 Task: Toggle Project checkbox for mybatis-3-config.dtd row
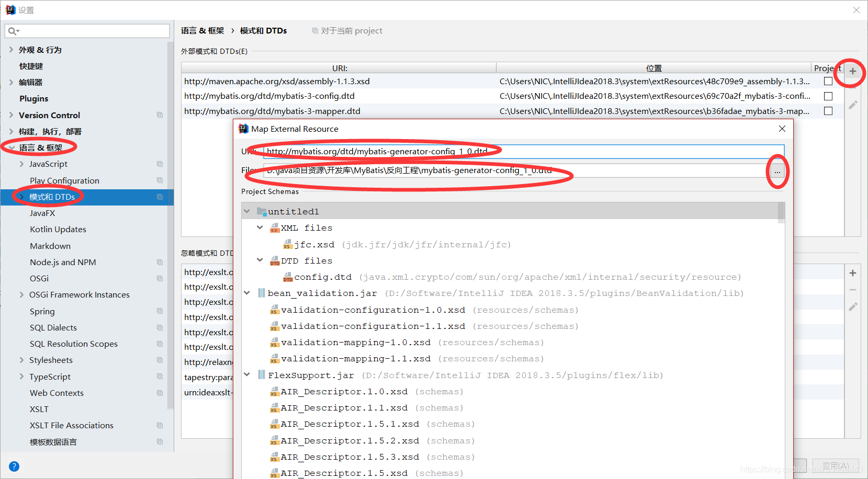(x=828, y=96)
